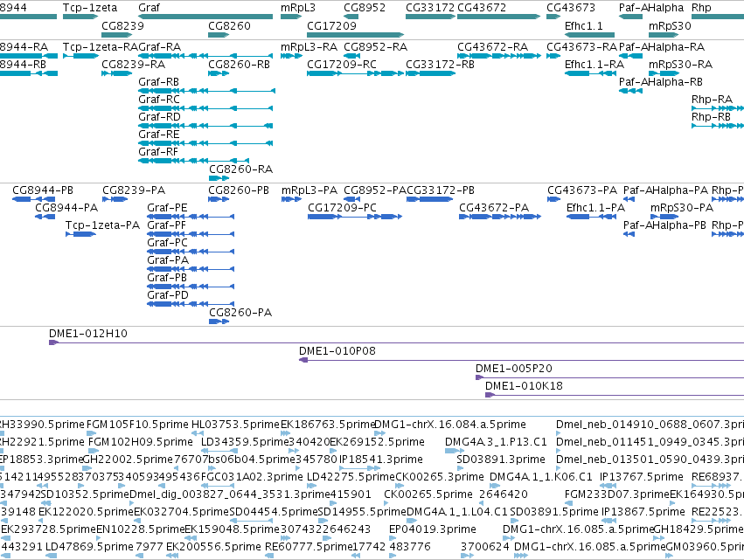Select the IP13767.5prime EST
The image size is (744, 560).
tap(608, 486)
